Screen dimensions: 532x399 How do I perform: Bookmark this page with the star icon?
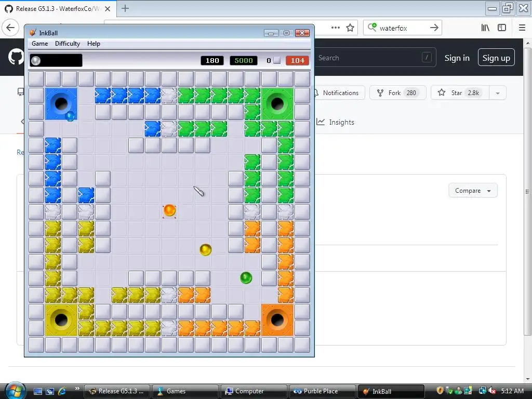click(350, 28)
